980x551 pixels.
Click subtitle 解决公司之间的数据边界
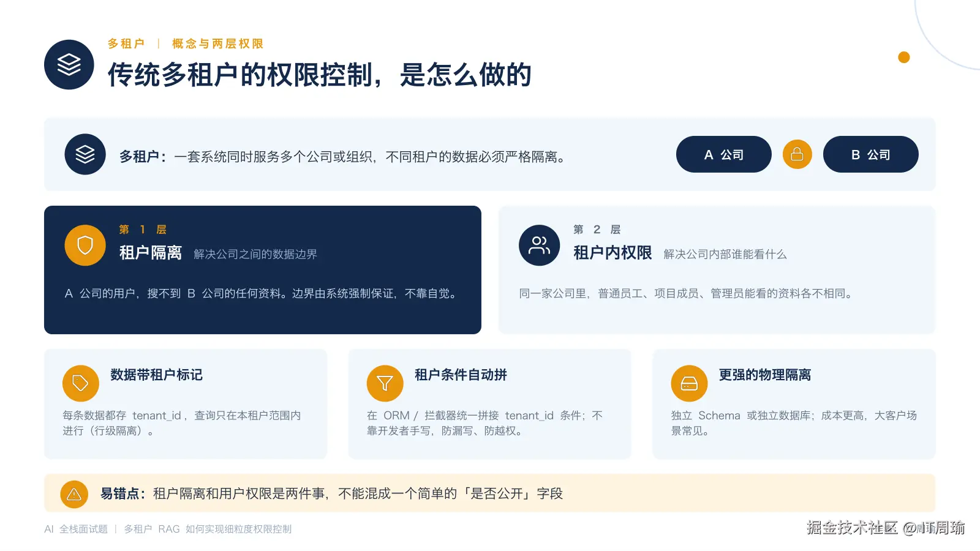pos(255,254)
